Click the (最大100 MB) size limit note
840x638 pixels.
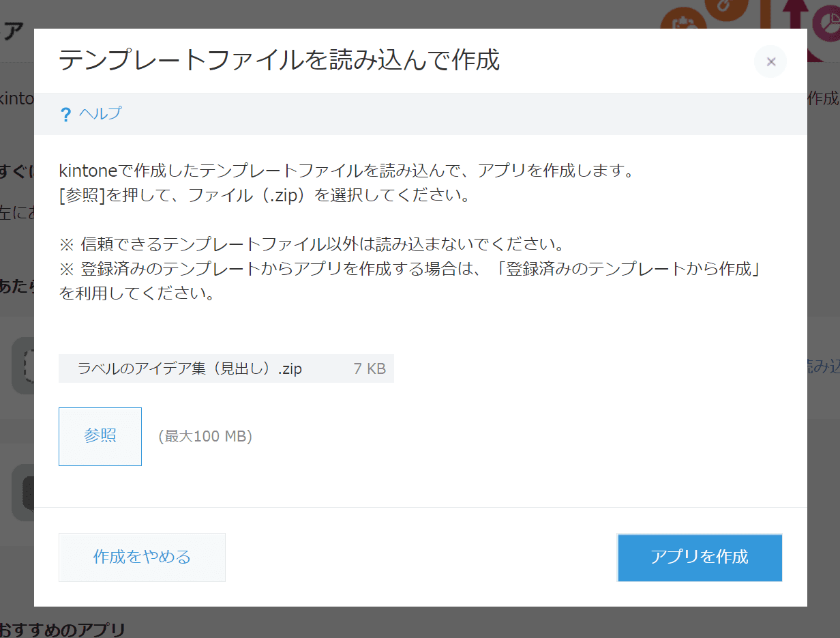click(x=205, y=436)
